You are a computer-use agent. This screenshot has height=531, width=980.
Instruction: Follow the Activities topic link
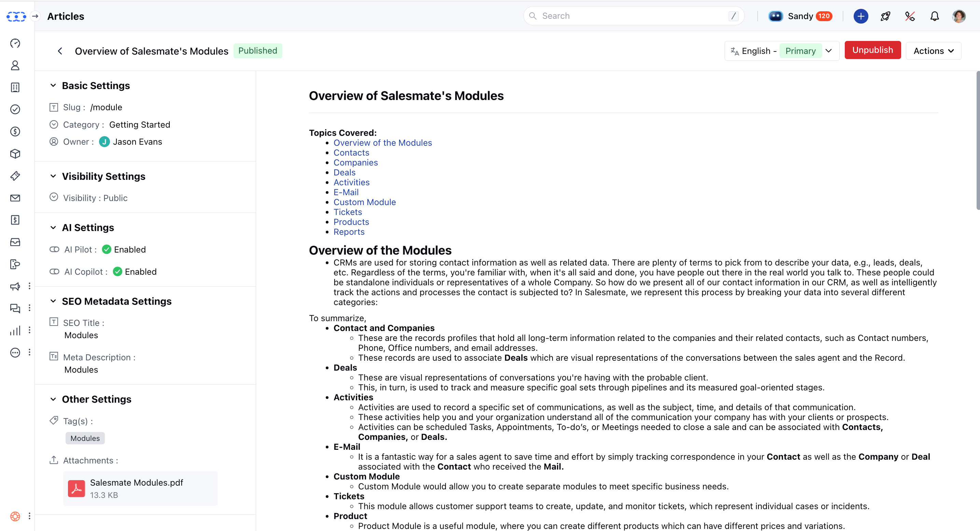[x=351, y=182]
